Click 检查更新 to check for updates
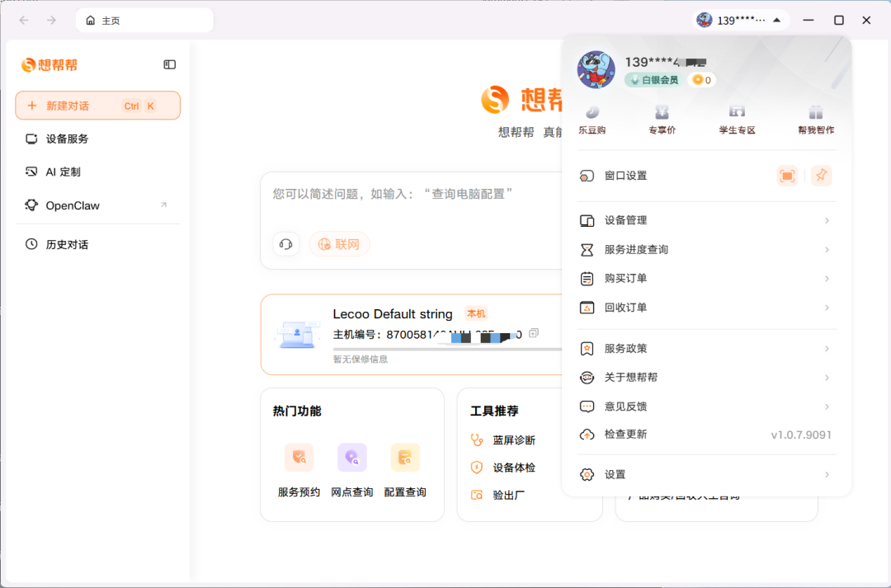 point(706,435)
